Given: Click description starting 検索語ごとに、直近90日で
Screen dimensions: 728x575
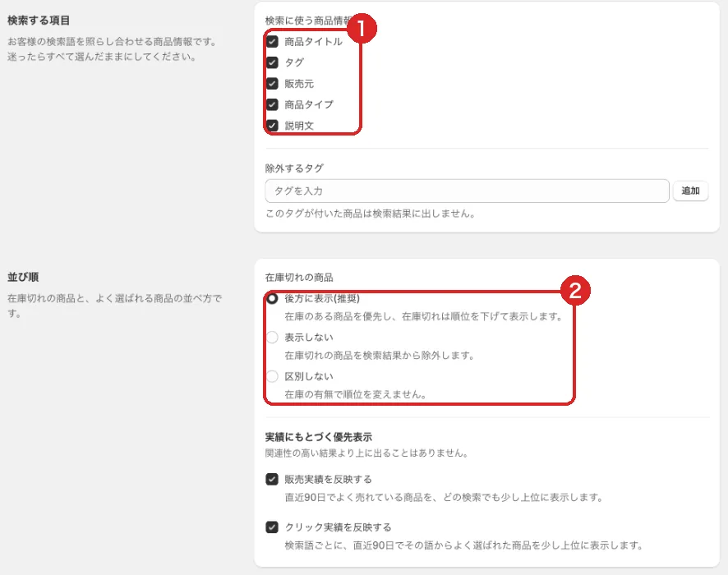Looking at the screenshot, I should [x=463, y=545].
